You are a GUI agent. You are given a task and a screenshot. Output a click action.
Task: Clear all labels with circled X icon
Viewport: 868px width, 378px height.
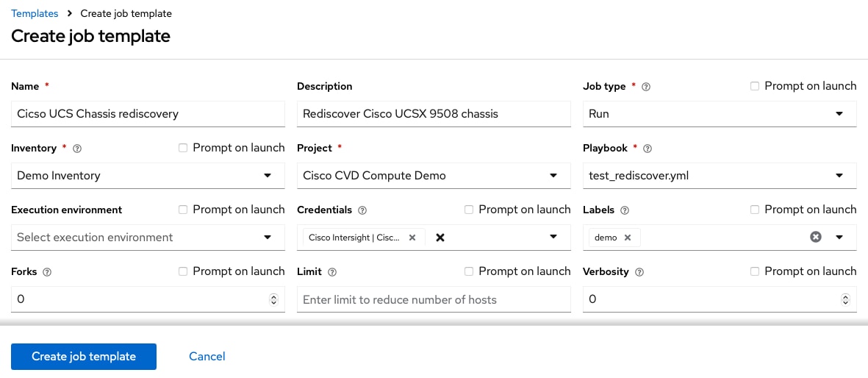tap(815, 238)
